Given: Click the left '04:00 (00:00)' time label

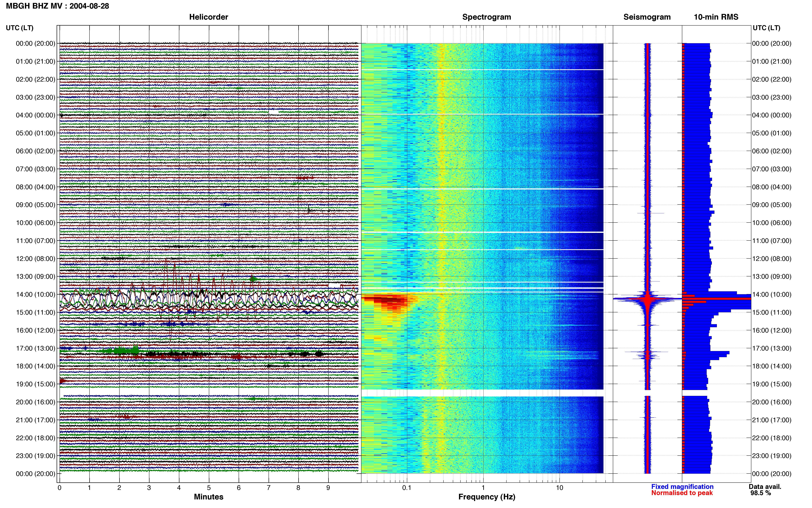Looking at the screenshot, I should pyautogui.click(x=36, y=115).
